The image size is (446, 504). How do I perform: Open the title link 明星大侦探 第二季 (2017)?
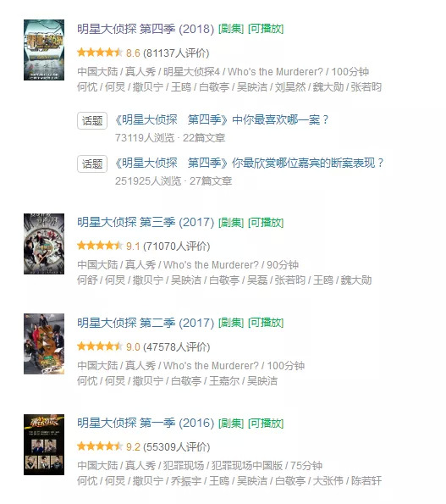pos(146,323)
